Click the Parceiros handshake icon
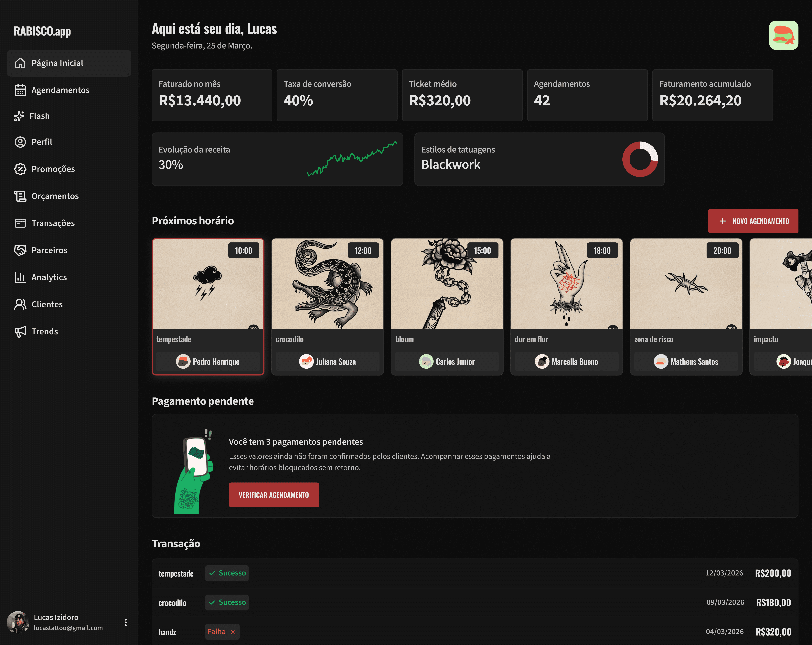Screen dimensions: 812x645 [20, 250]
